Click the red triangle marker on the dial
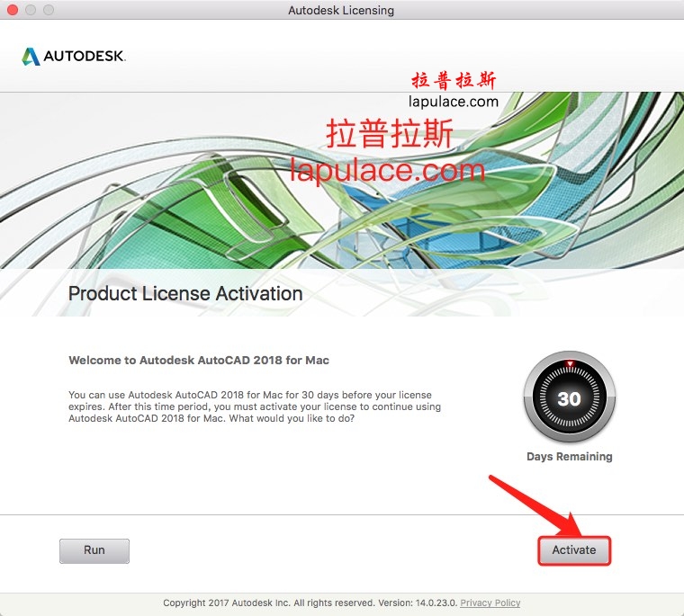Image resolution: width=684 pixels, height=616 pixels. (x=570, y=362)
